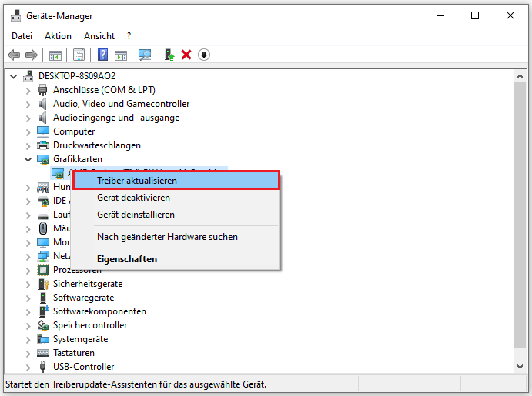Click the vertical scrollbar thumb
Image resolution: width=532 pixels, height=396 pixels.
520,215
